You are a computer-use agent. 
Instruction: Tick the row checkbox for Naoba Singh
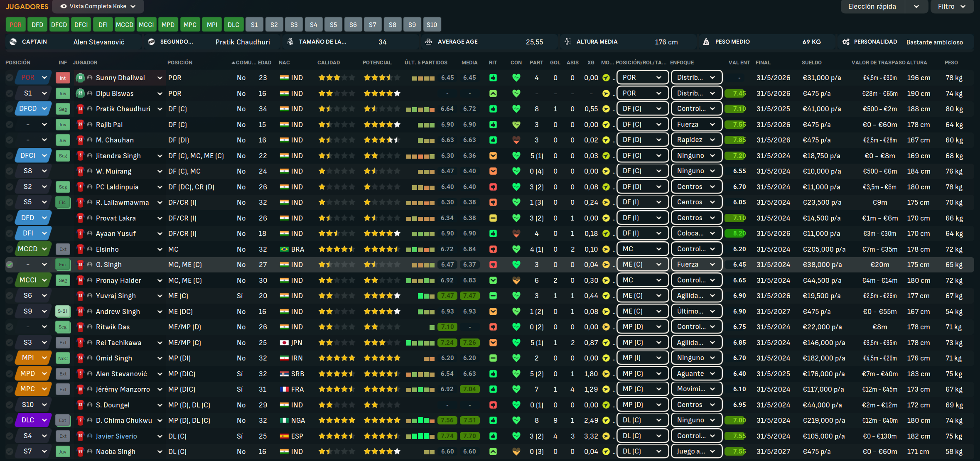[x=10, y=451]
